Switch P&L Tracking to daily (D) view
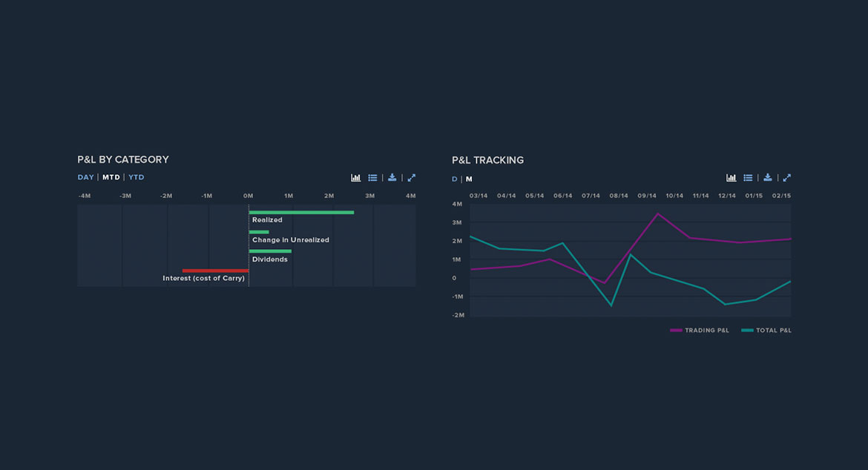 click(455, 179)
